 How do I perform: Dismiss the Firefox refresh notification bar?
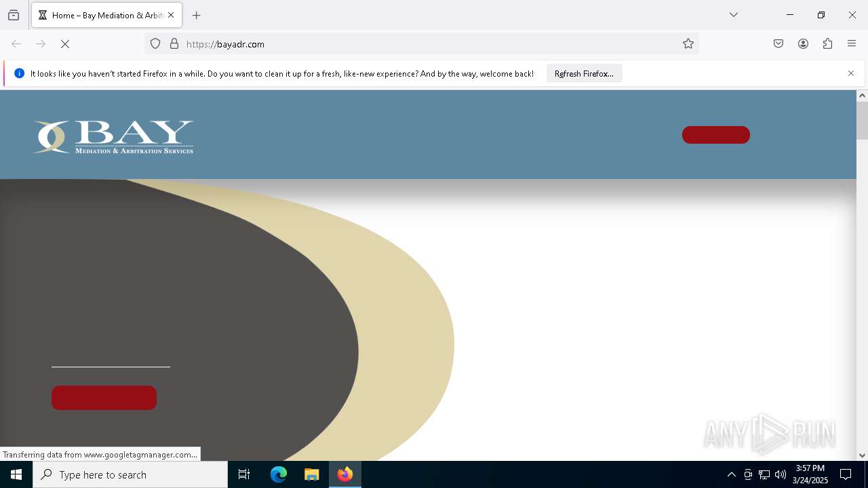[x=851, y=73]
